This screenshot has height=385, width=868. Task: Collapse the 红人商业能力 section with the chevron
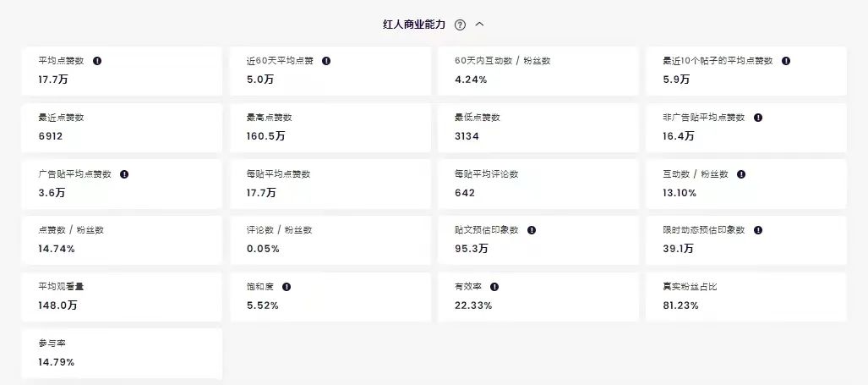coord(480,25)
